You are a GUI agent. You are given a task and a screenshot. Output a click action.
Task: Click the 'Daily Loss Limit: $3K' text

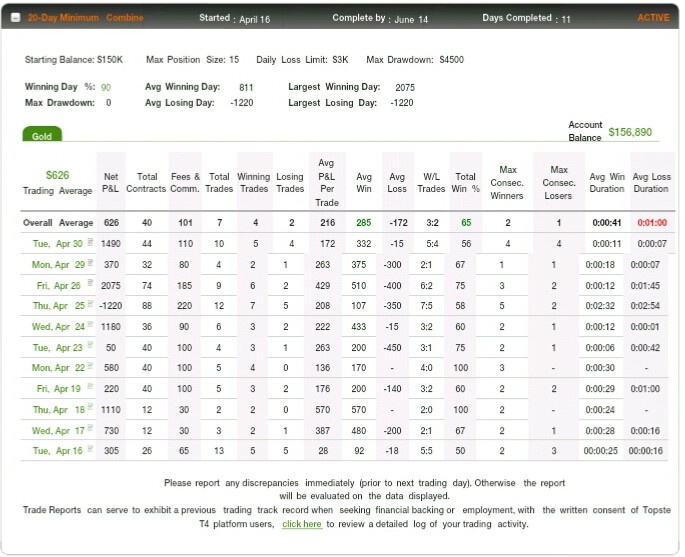click(x=302, y=60)
